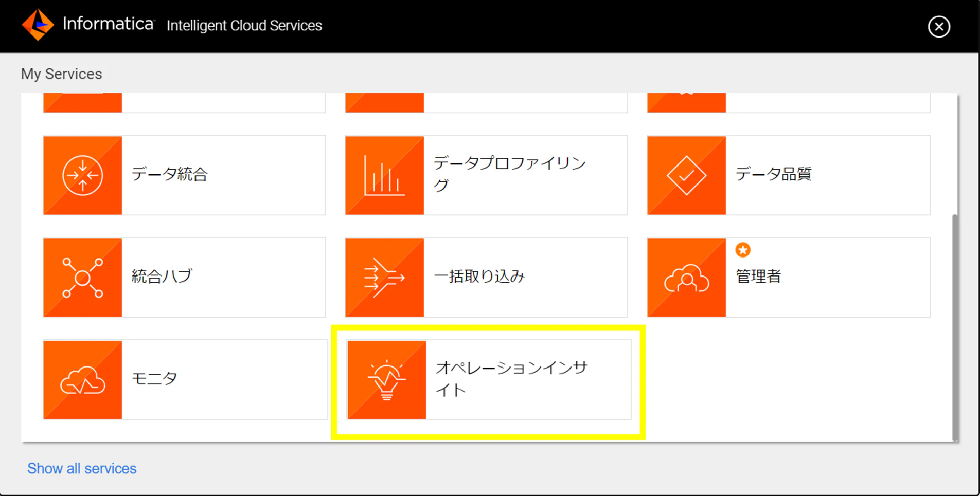The width and height of the screenshot is (980, 496).
Task: Close the My Services dialog
Action: 939,26
